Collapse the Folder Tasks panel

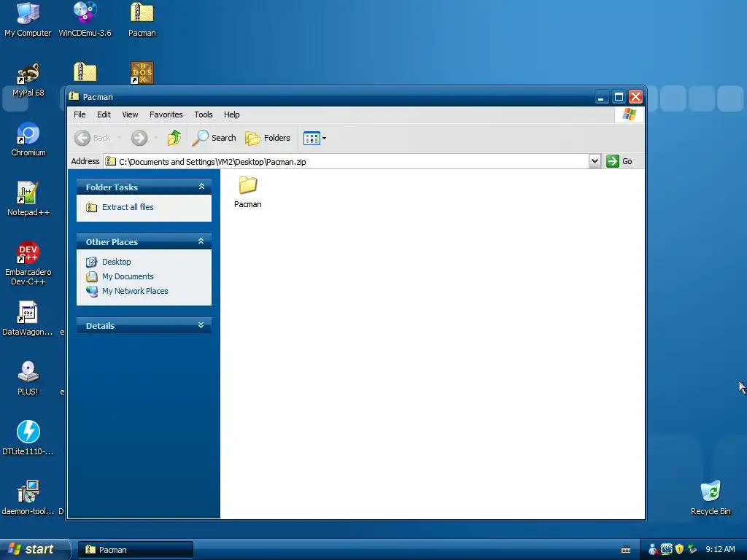point(201,187)
